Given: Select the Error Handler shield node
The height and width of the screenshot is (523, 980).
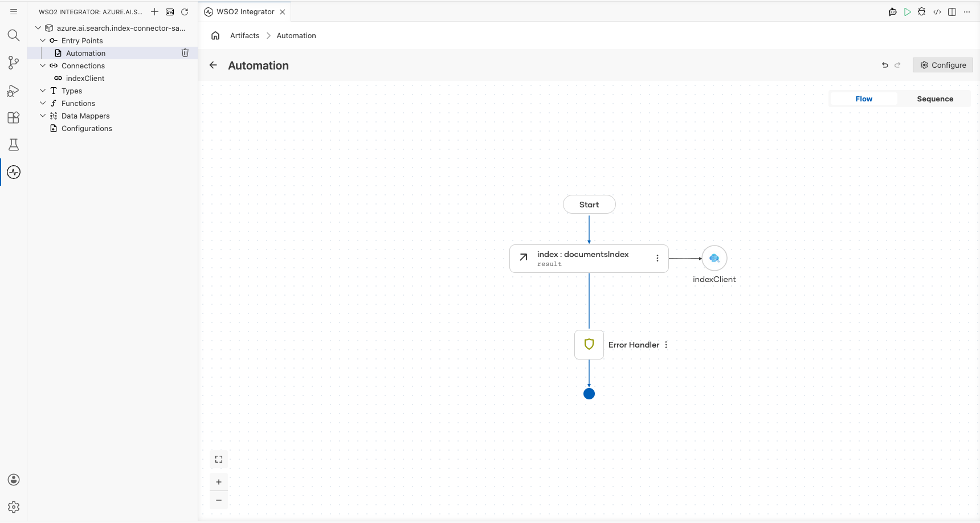Looking at the screenshot, I should coord(589,345).
